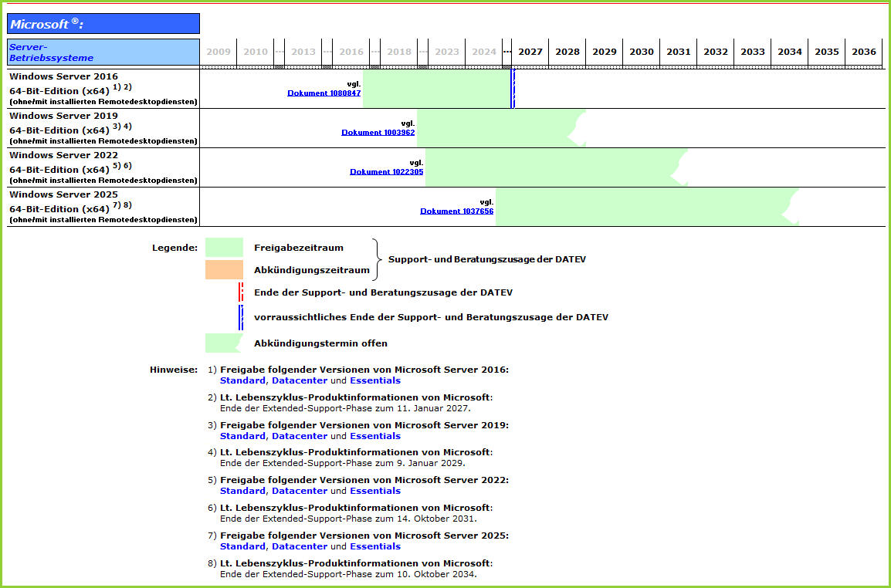Click the 2027 year column header
Screen dimensions: 891x588
click(x=530, y=52)
